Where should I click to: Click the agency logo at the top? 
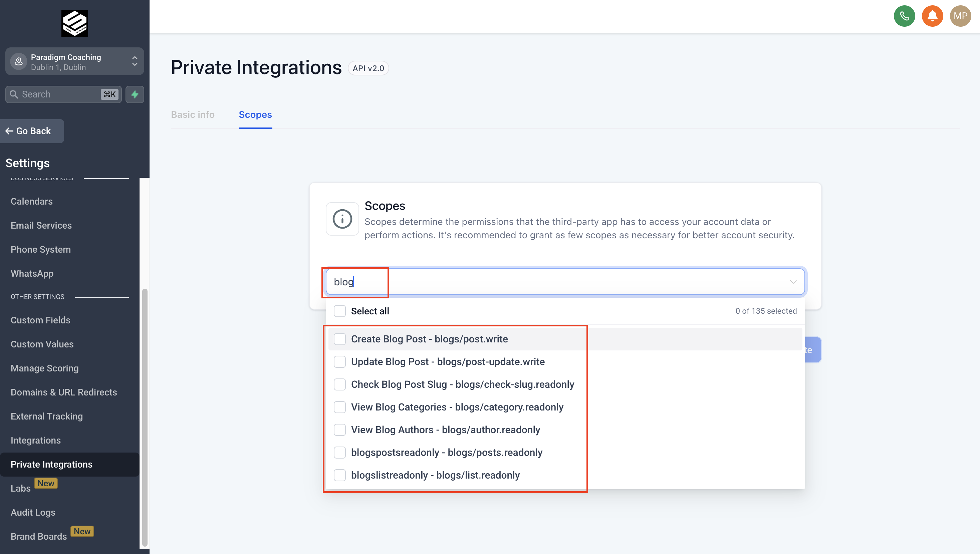pyautogui.click(x=74, y=23)
